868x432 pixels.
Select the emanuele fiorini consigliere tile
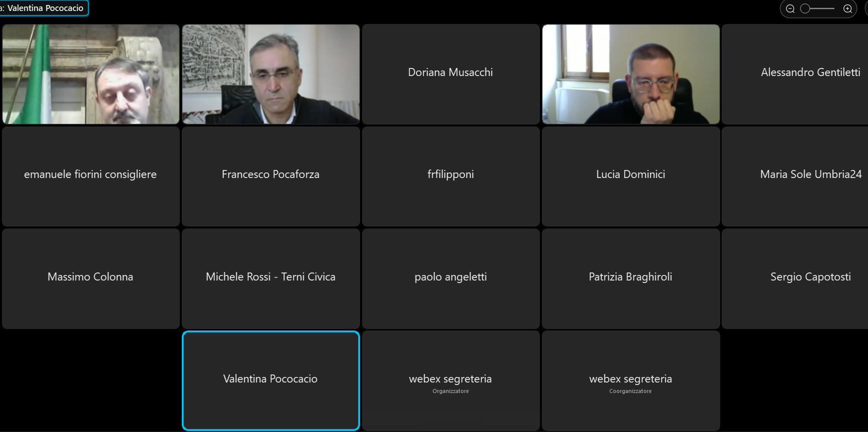click(90, 176)
